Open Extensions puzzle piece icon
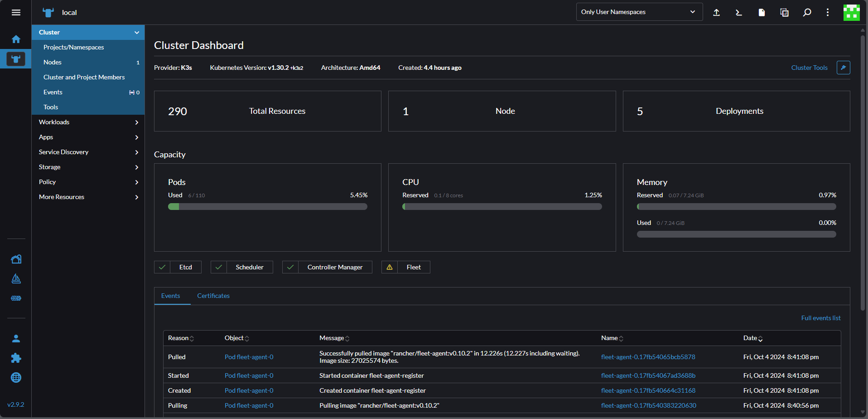This screenshot has width=868, height=419. (16, 358)
